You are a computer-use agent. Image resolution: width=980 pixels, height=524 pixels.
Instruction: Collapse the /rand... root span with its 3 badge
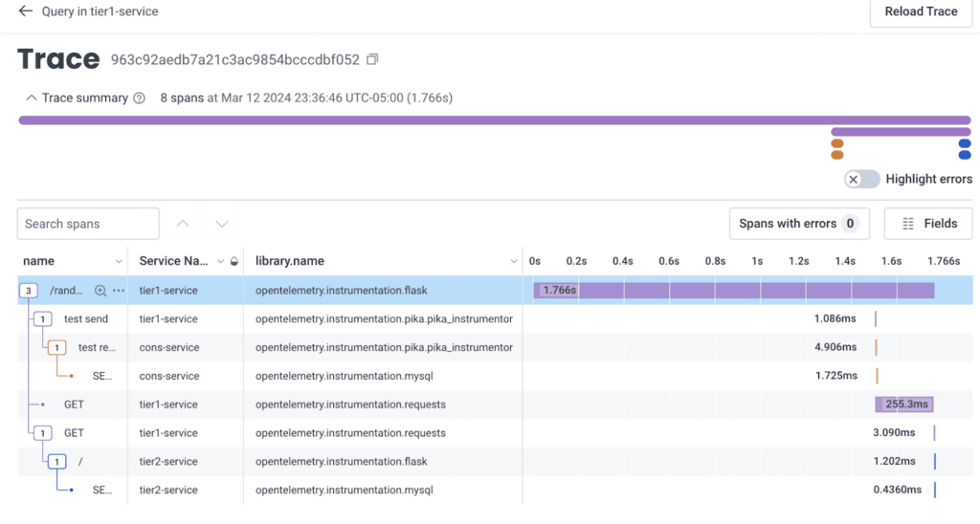click(x=28, y=291)
